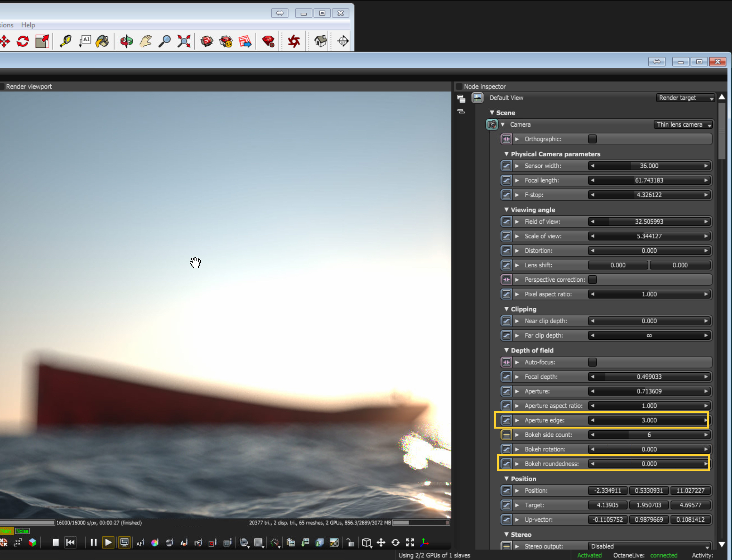Screen dimensions: 732x560
Task: Click the Aperture edge value slider
Action: coord(649,420)
